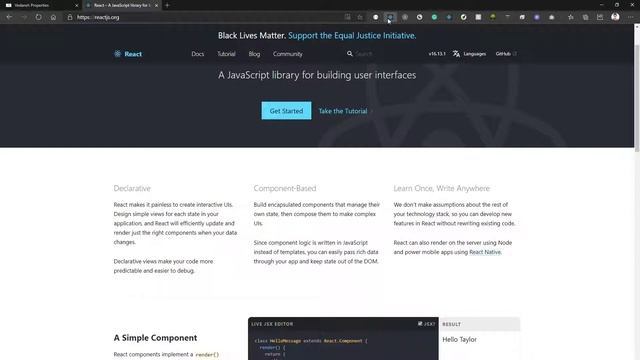Click the green circular extension icon
The image size is (640, 360).
tap(434, 17)
